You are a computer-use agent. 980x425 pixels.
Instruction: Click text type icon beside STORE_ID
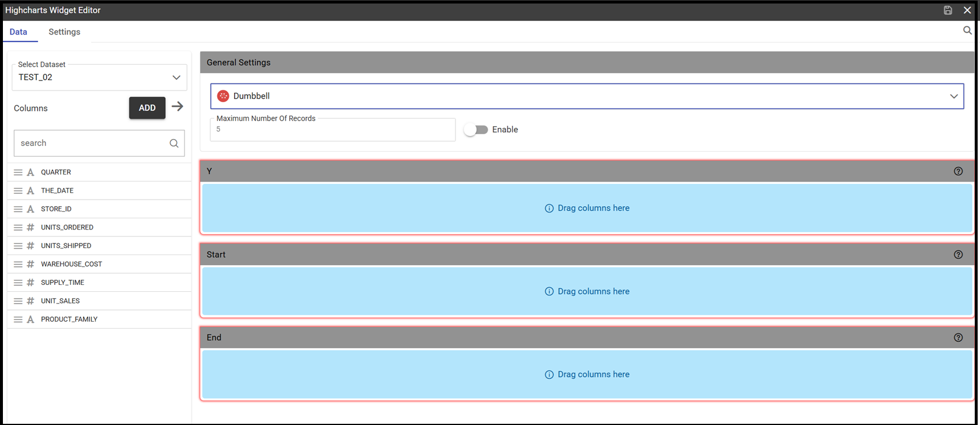31,209
